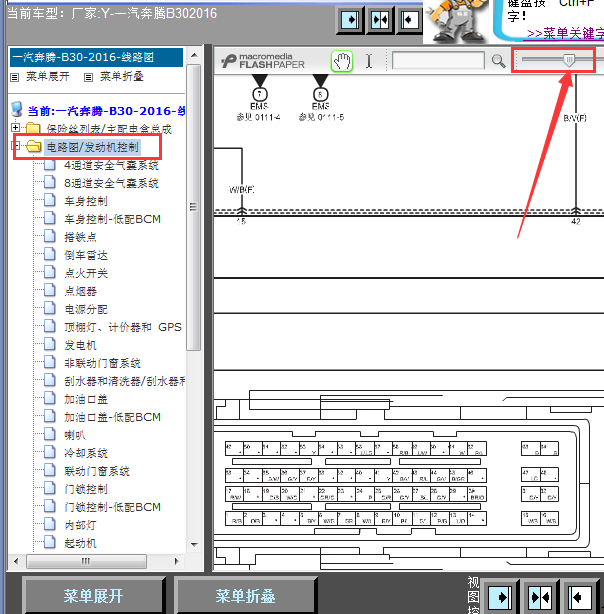The image size is (604, 614).
Task: Click the 菜单折叠 link above the tree
Action: pyautogui.click(x=121, y=77)
